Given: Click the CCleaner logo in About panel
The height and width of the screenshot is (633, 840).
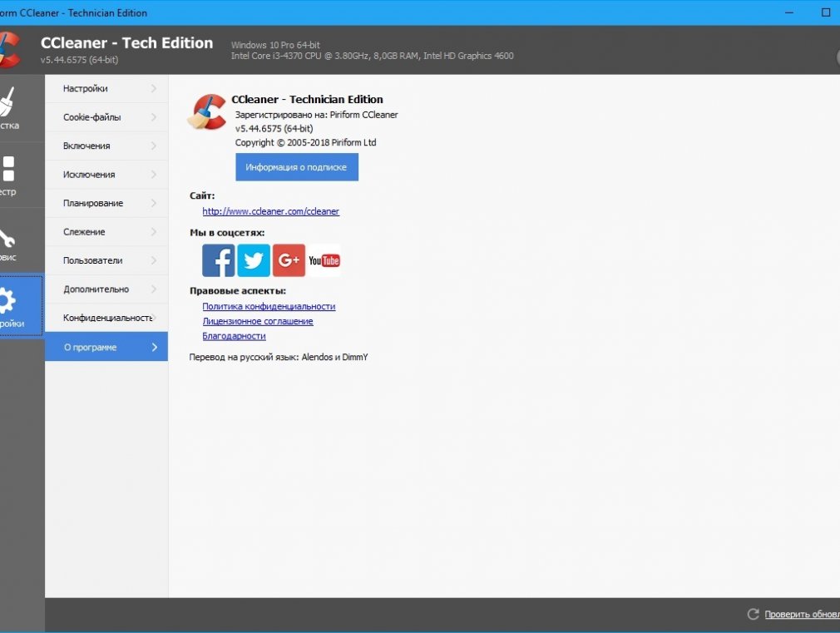Looking at the screenshot, I should click(207, 112).
